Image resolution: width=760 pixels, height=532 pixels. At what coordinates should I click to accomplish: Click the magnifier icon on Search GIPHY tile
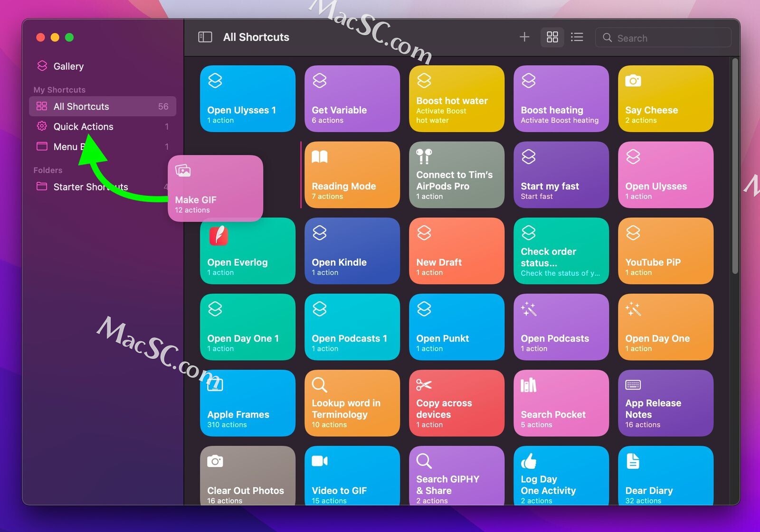[x=424, y=461]
